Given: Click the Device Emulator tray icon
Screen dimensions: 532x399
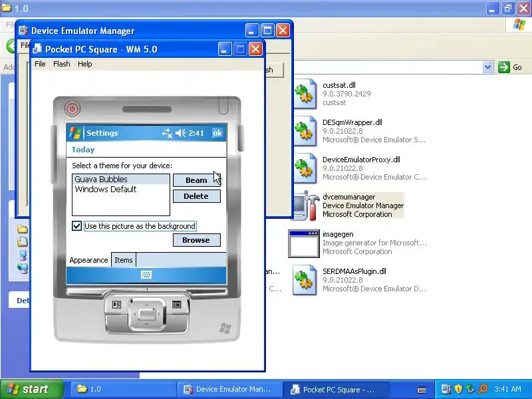Looking at the screenshot, I should point(446,389).
